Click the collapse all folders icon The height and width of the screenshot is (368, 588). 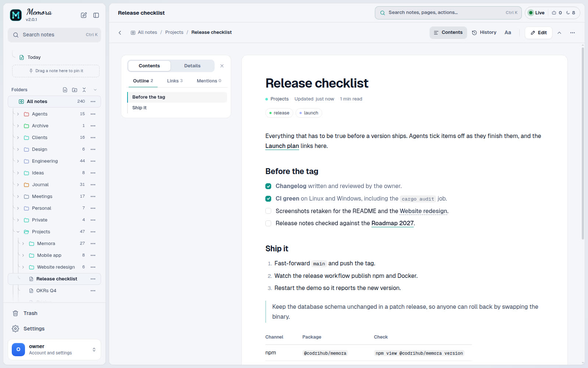point(84,90)
